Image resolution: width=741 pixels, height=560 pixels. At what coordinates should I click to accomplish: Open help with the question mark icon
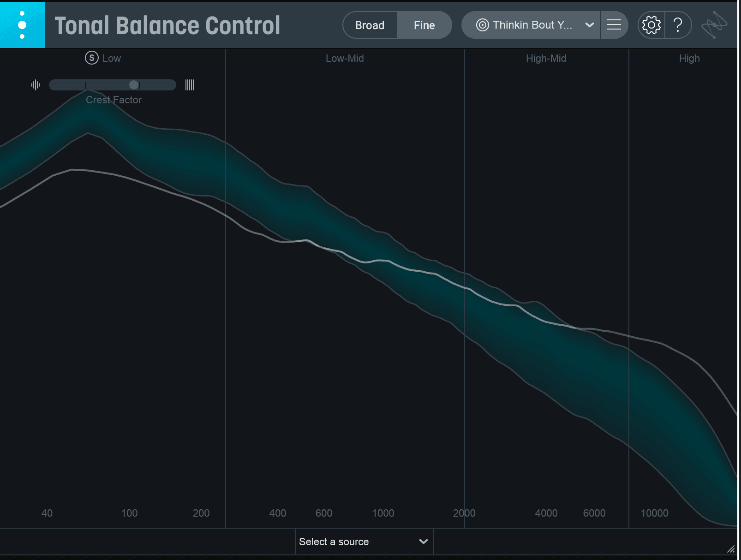pos(678,25)
